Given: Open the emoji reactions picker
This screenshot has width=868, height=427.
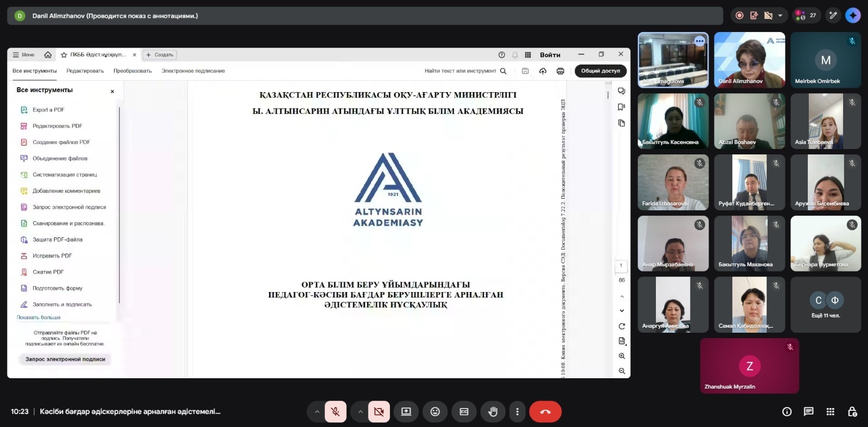Looking at the screenshot, I should tap(435, 412).
